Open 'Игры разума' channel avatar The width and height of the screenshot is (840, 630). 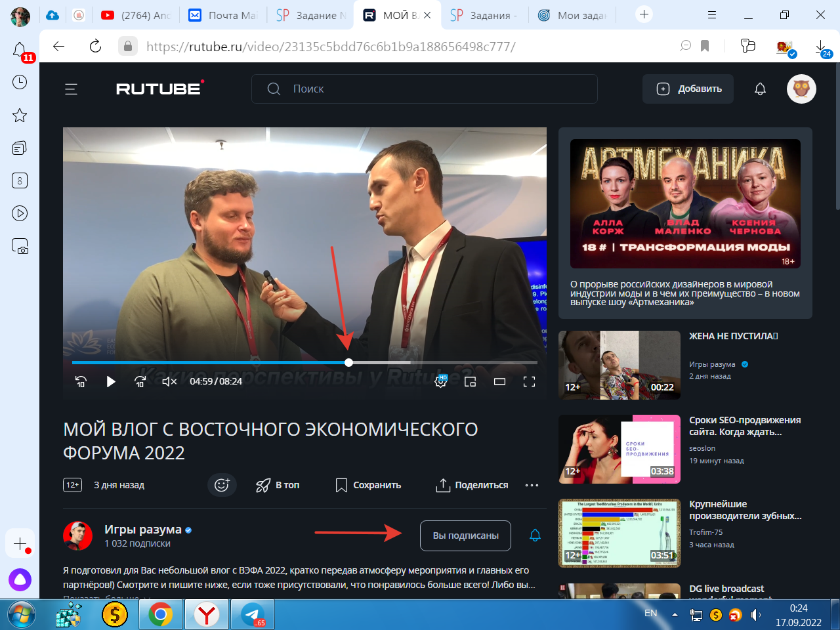tap(77, 536)
